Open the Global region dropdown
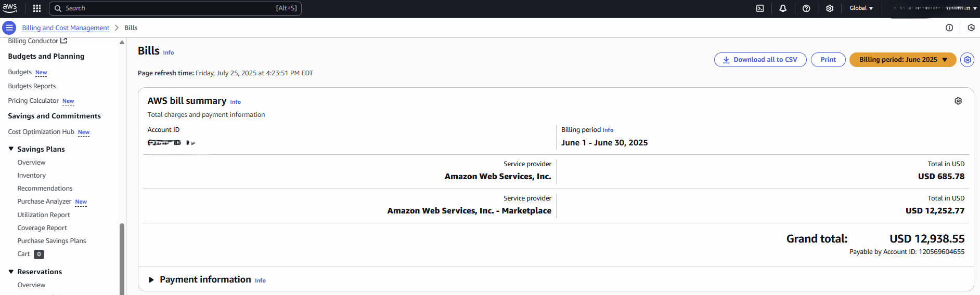980x295 pixels. tap(861, 8)
